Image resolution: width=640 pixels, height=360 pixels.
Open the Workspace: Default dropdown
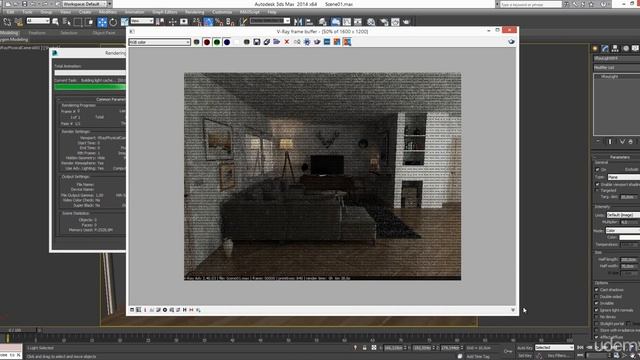coord(84,4)
